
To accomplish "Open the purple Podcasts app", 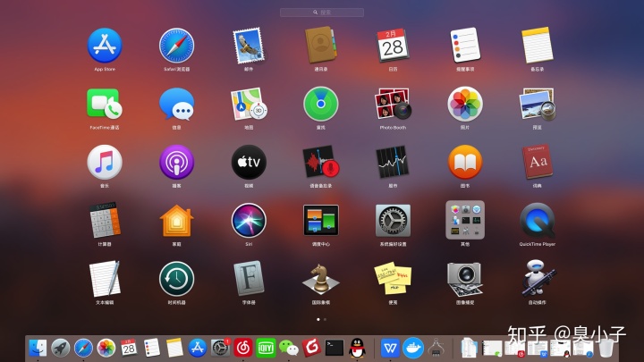I will [x=176, y=162].
